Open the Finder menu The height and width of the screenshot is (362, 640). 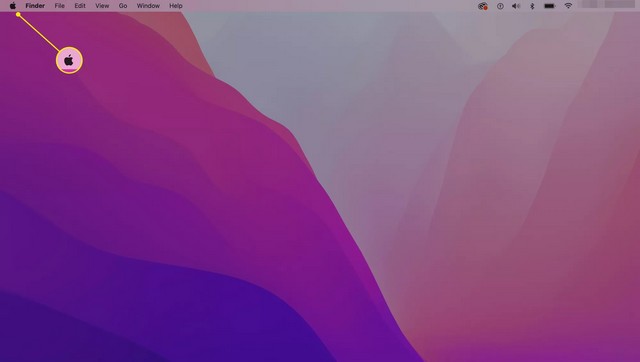coord(35,6)
